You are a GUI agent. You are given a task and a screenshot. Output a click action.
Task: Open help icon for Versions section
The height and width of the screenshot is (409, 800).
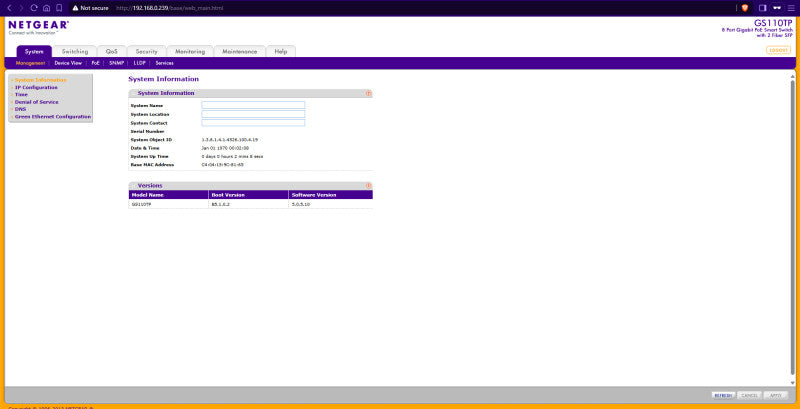coord(368,186)
